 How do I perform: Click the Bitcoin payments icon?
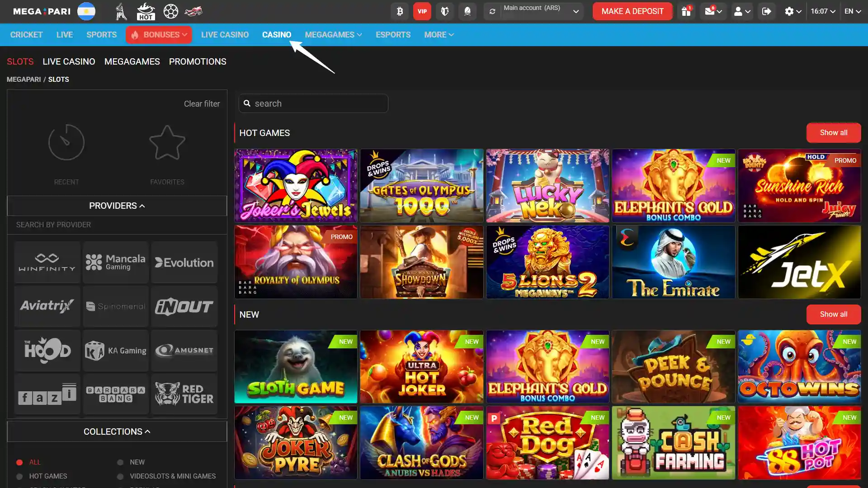click(x=400, y=11)
